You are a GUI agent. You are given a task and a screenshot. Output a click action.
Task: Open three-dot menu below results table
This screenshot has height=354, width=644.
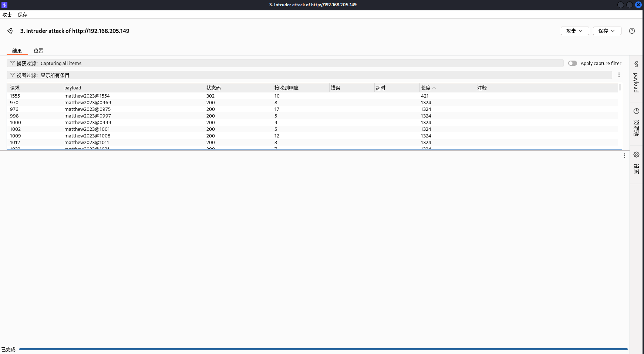624,156
